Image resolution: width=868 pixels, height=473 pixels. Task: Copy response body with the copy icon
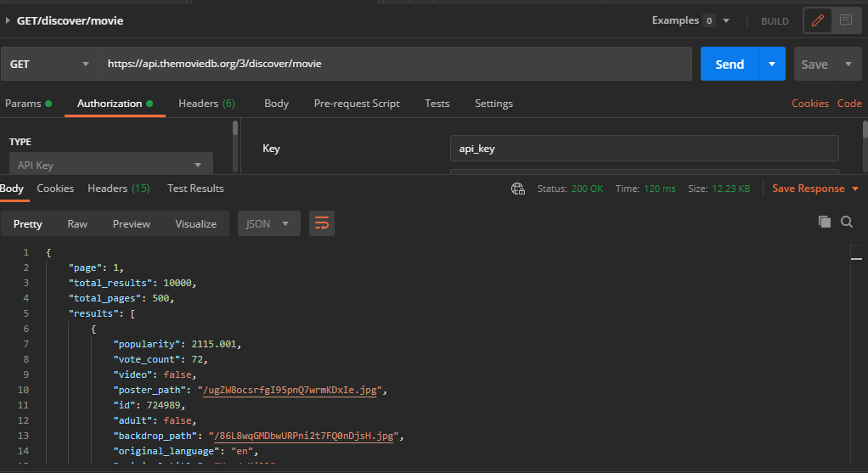click(x=825, y=222)
